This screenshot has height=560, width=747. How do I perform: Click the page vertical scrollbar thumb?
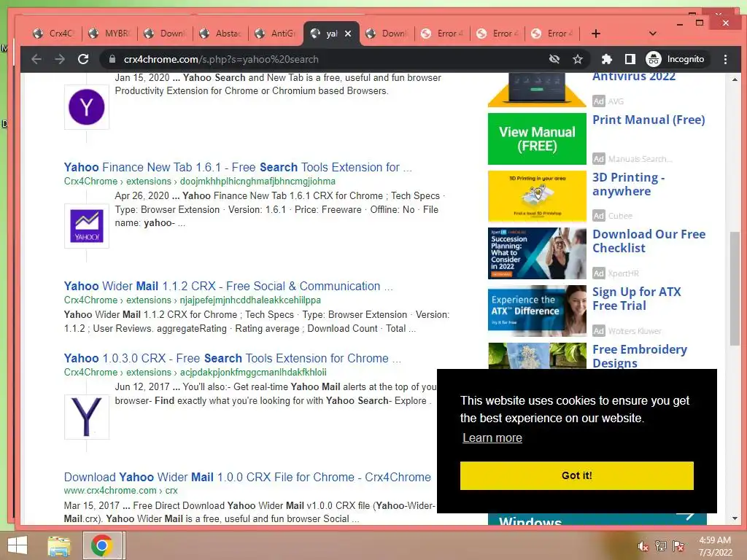coord(734,288)
